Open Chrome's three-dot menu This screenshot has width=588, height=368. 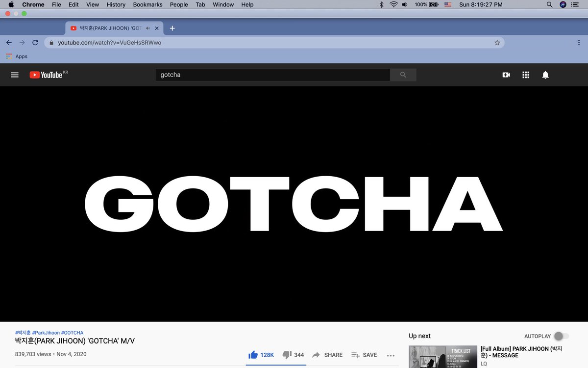pos(579,43)
